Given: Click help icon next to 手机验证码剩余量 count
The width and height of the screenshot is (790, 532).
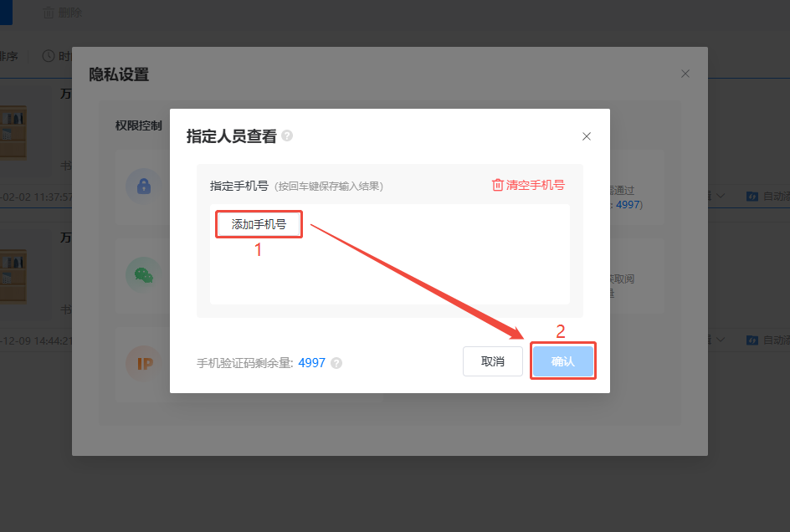Looking at the screenshot, I should 336,363.
